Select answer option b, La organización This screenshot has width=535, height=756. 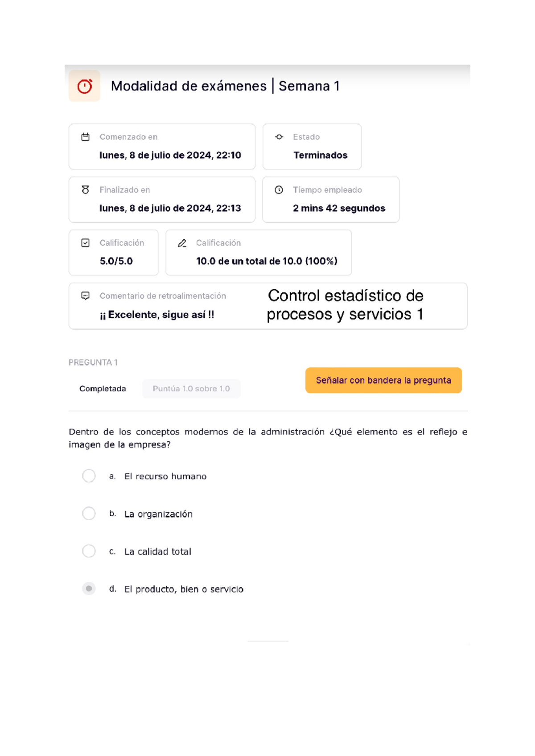[89, 514]
